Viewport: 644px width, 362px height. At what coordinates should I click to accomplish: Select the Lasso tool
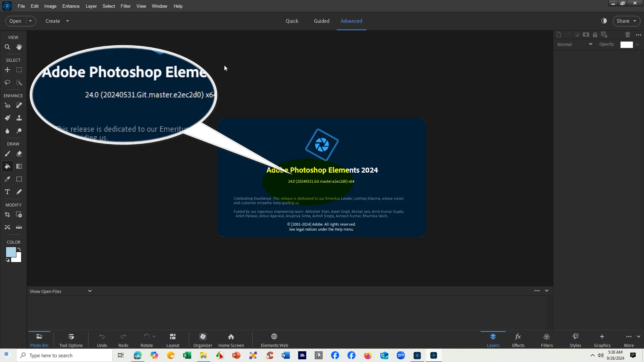[7, 82]
